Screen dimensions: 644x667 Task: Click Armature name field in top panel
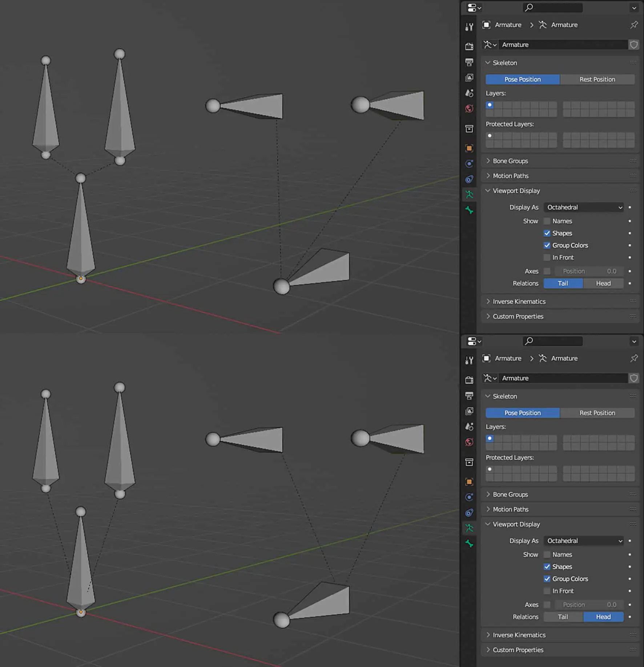tap(563, 45)
